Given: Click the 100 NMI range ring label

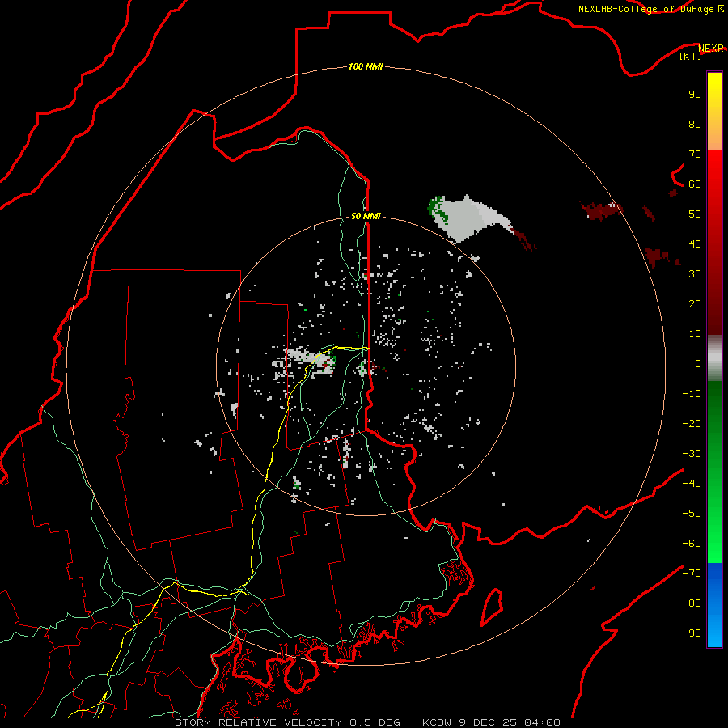Looking at the screenshot, I should point(366,66).
